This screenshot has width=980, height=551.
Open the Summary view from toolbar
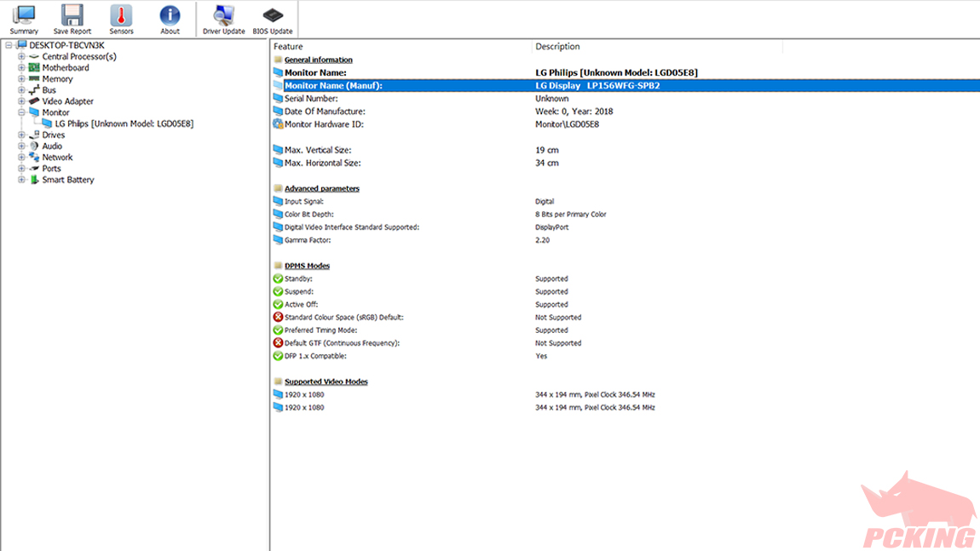(x=24, y=19)
